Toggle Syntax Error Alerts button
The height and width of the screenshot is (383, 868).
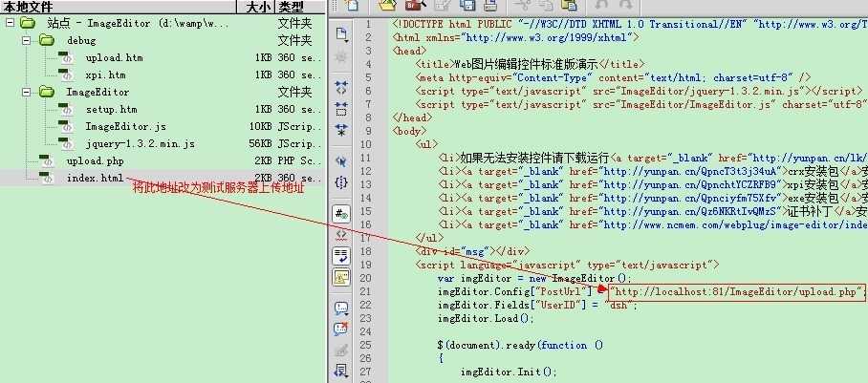(x=341, y=277)
